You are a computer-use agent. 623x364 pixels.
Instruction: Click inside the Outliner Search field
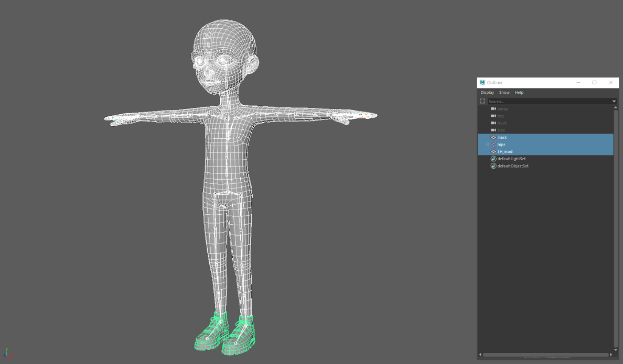550,101
